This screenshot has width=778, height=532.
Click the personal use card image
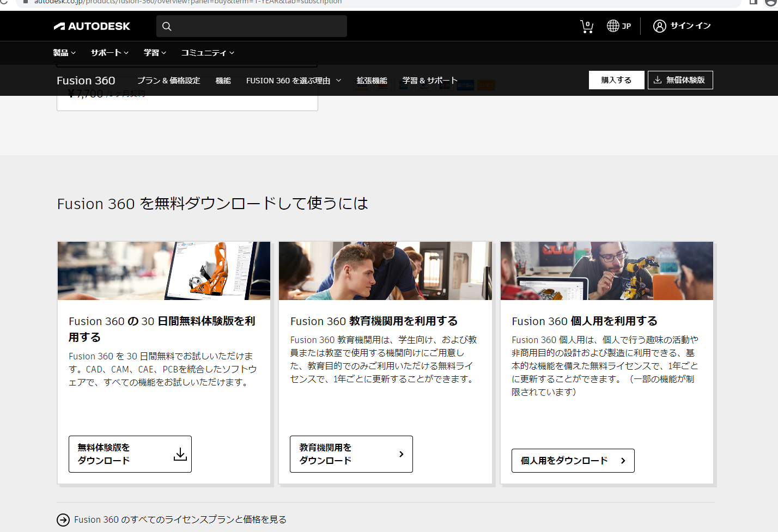click(607, 271)
